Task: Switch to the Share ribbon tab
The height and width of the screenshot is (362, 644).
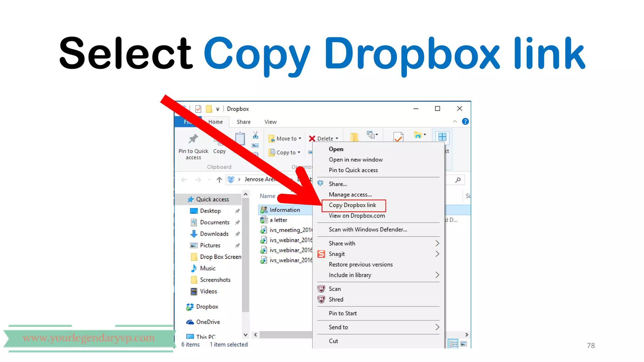Action: point(243,122)
